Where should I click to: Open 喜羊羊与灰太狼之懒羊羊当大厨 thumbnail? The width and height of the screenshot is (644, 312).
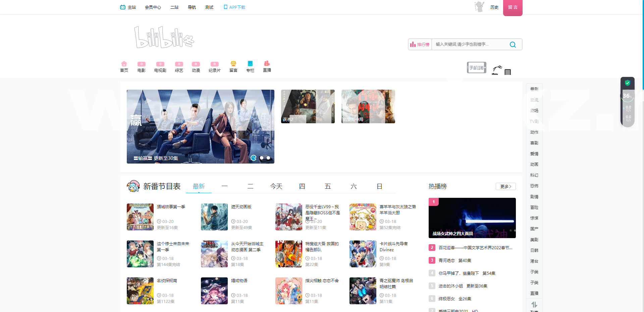(363, 217)
